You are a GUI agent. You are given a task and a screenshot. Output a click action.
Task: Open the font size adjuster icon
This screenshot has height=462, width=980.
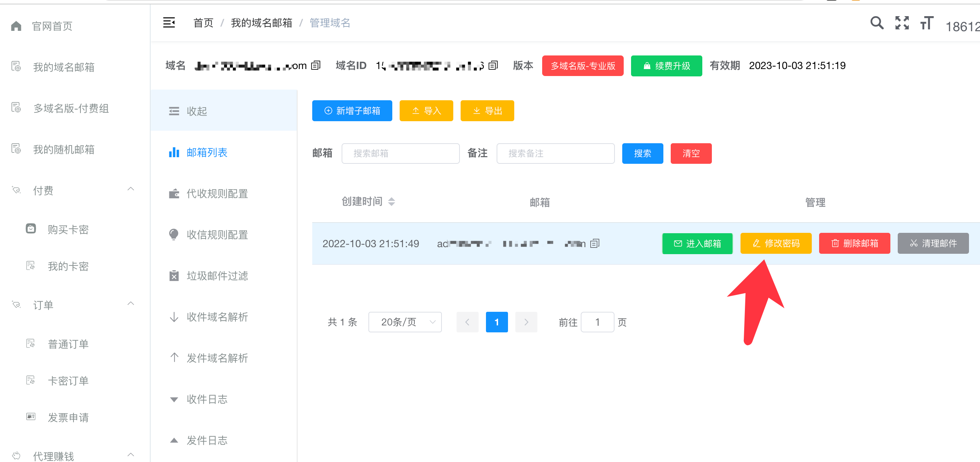click(x=927, y=23)
